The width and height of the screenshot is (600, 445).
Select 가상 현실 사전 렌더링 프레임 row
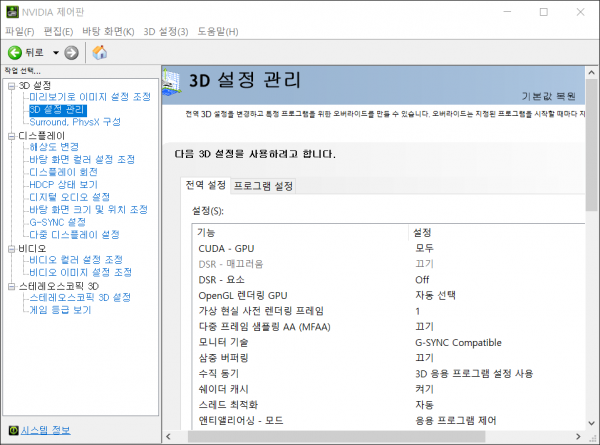388,311
